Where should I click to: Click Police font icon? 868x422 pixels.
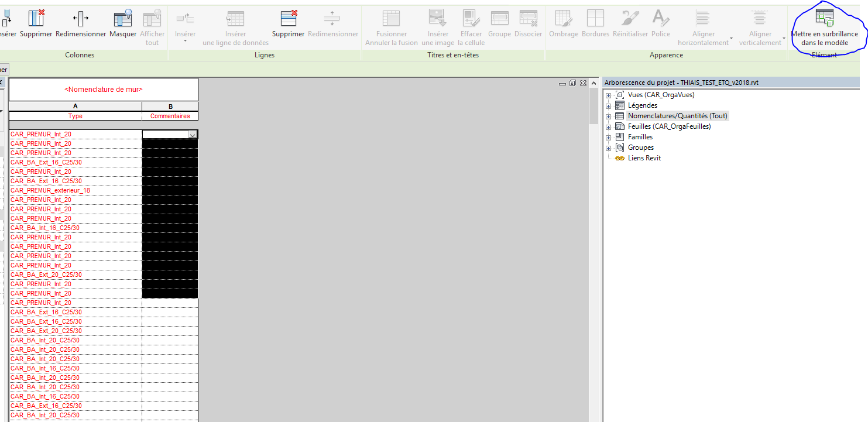pos(661,19)
